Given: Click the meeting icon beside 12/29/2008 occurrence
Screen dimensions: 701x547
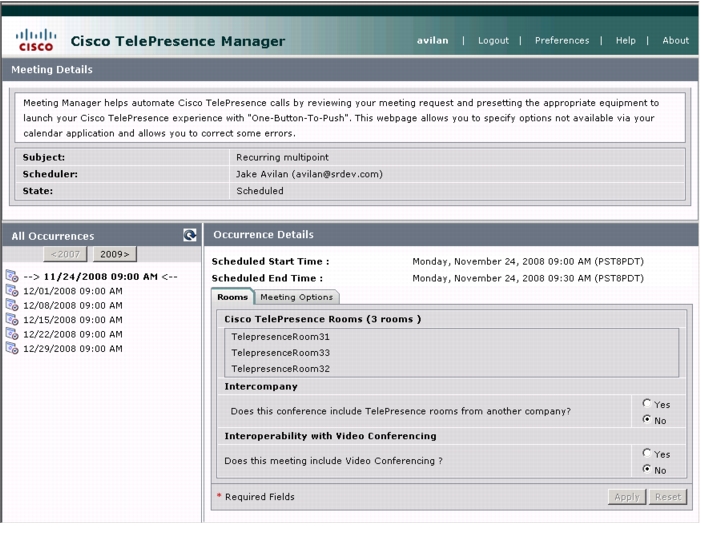Looking at the screenshot, I should tap(12, 348).
